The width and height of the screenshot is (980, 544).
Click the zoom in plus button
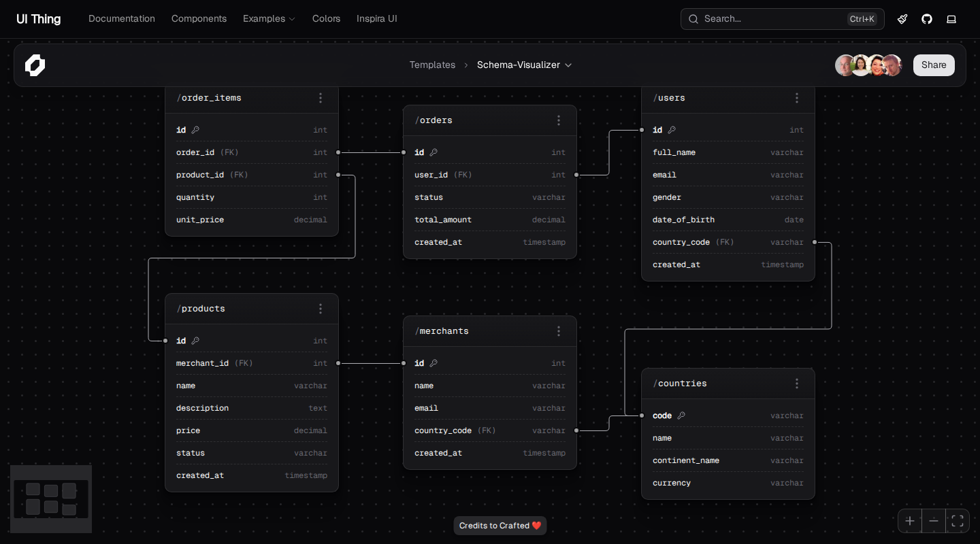coord(910,521)
